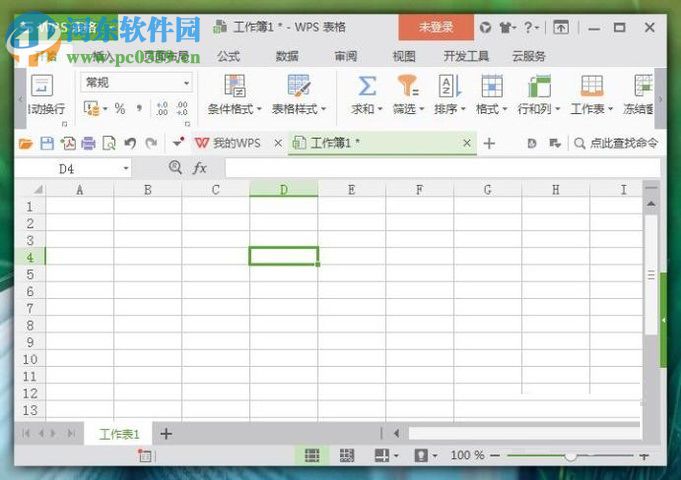The height and width of the screenshot is (480, 681).
Task: Open the 公式 ribbon tab
Action: coord(228,56)
